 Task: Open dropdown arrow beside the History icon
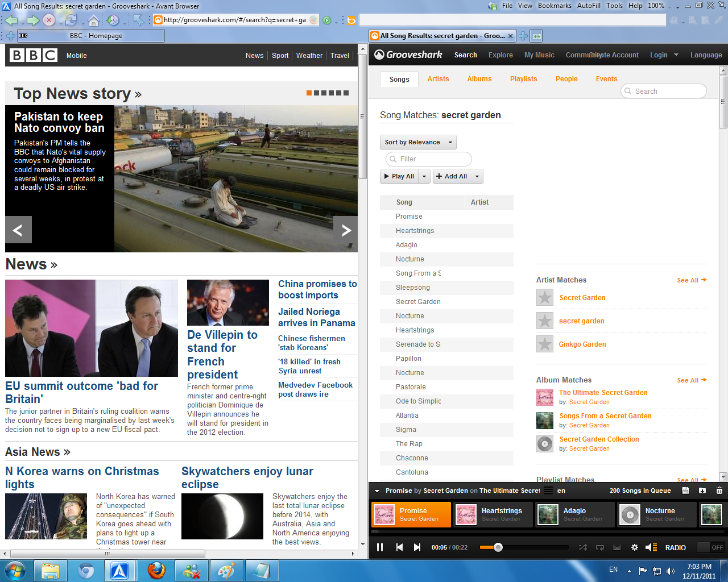click(x=125, y=22)
